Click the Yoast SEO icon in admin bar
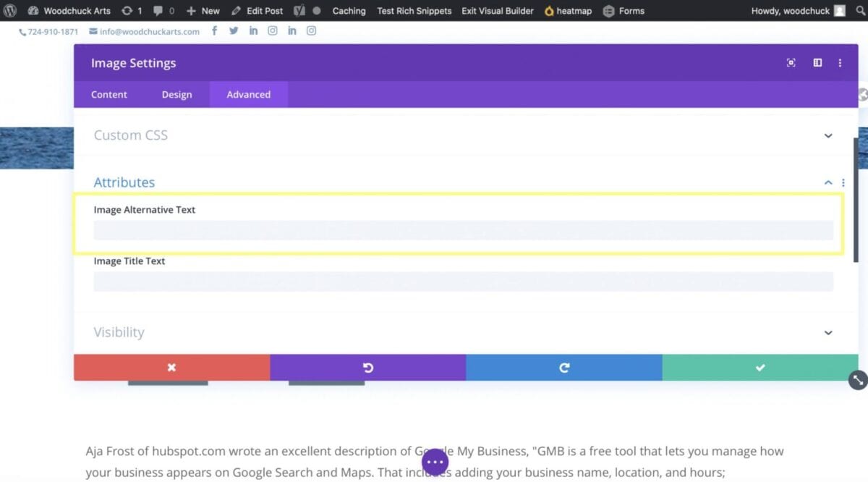Viewport: 868px width, 482px height. pos(299,11)
